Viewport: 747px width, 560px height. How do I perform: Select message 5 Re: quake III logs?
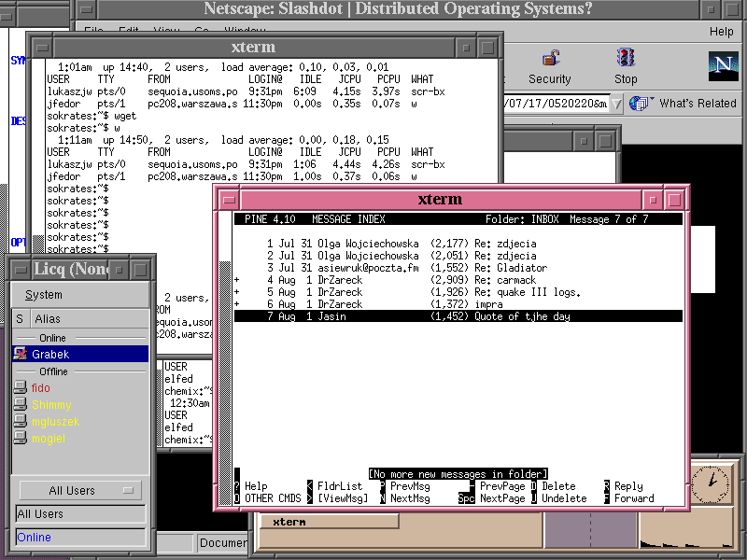[458, 292]
